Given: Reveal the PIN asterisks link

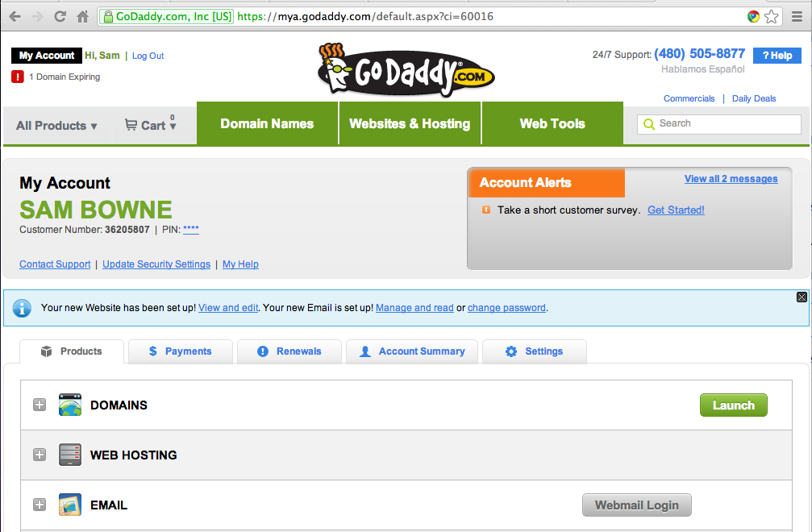Looking at the screenshot, I should pyautogui.click(x=190, y=229).
